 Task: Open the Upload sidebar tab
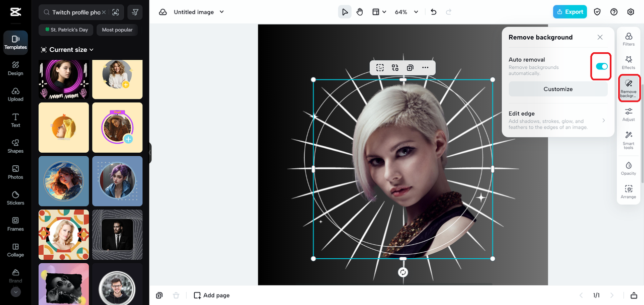click(16, 94)
